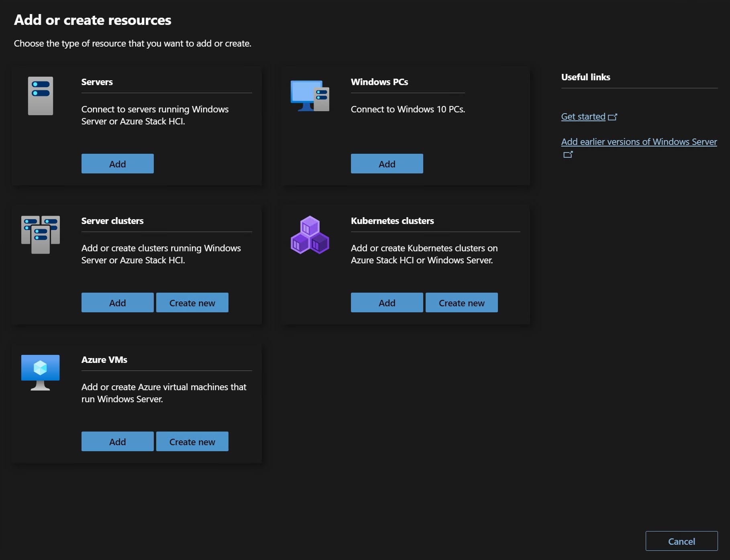The height and width of the screenshot is (560, 730).
Task: Create new Azure VM
Action: pos(192,442)
